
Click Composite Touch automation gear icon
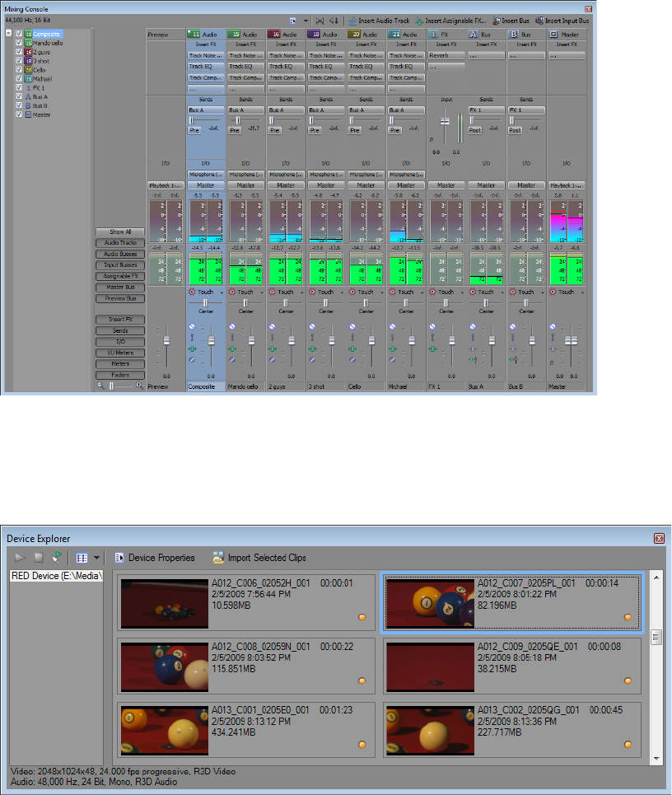click(x=192, y=292)
